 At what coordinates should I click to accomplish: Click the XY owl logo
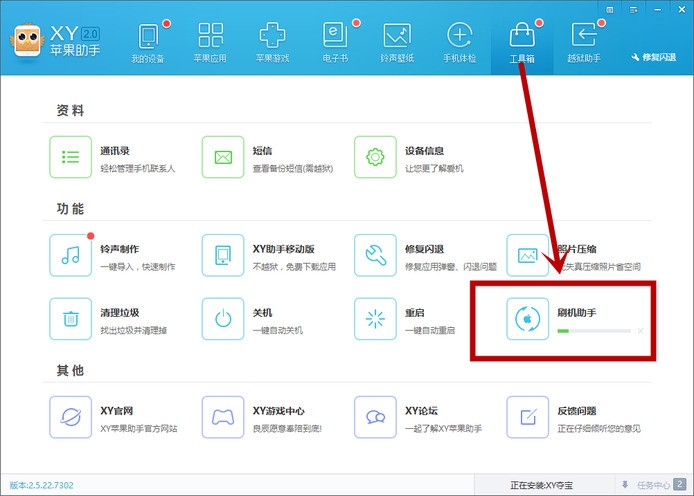[x=27, y=41]
